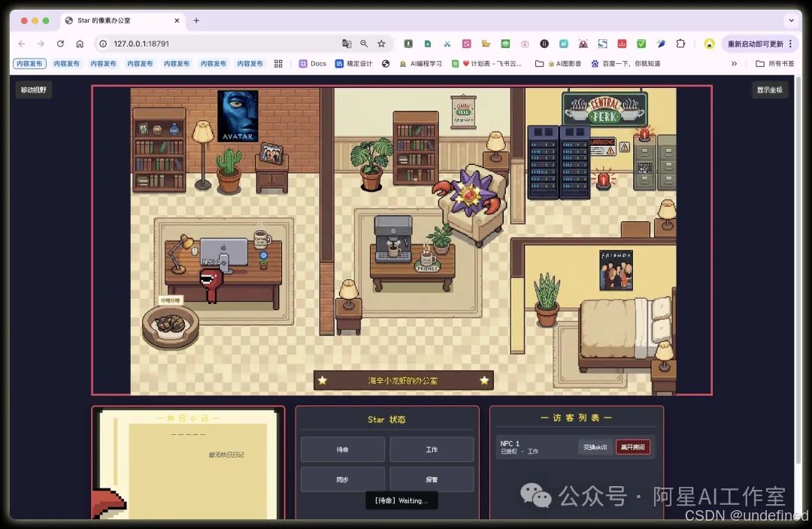Open the 稿定设计 bookmark
This screenshot has height=529, width=812.
click(353, 64)
